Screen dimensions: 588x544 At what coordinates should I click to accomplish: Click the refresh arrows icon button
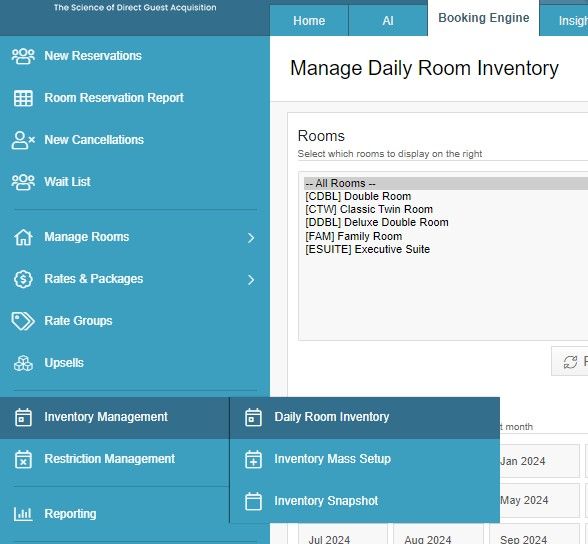570,362
